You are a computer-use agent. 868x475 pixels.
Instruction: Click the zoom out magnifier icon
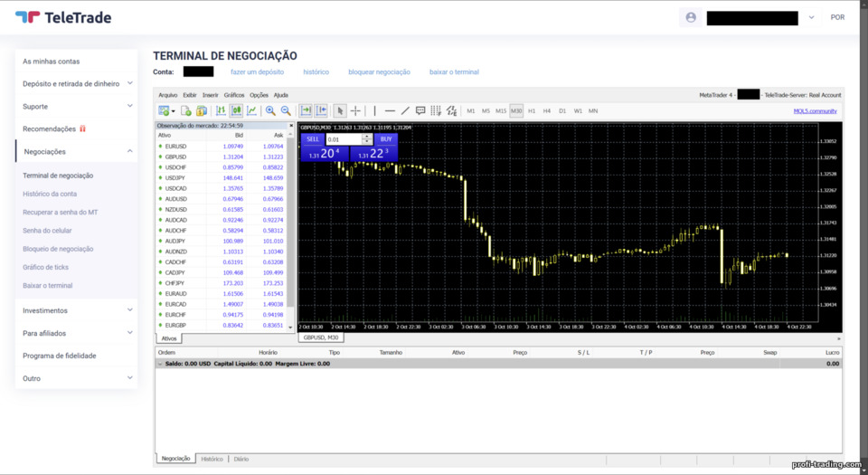(286, 110)
